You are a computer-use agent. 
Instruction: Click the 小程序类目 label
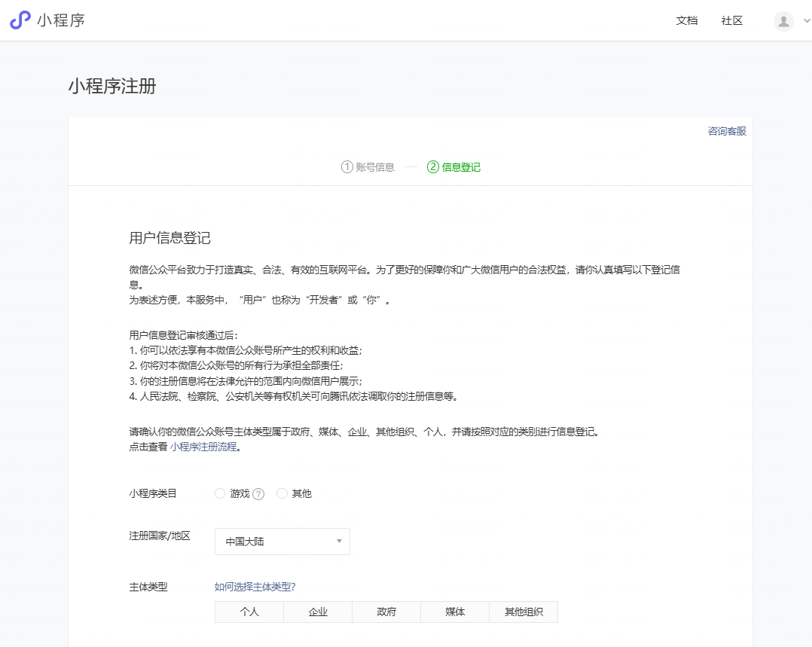click(x=153, y=493)
